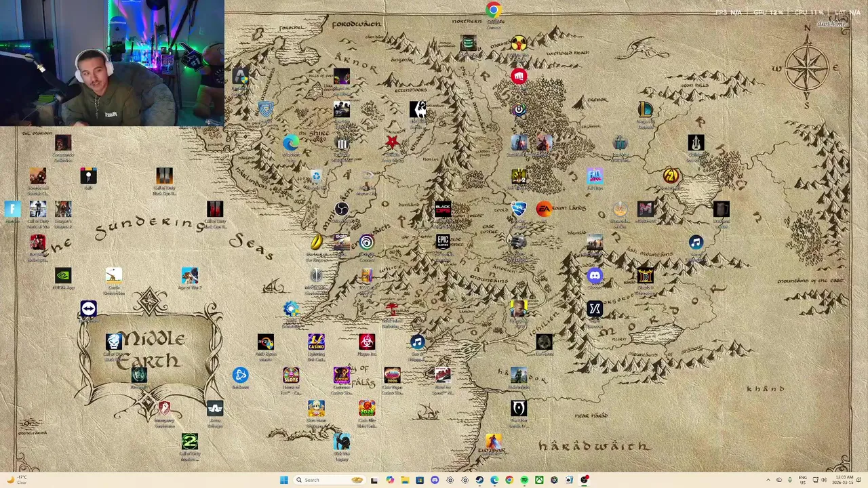Image resolution: width=868 pixels, height=488 pixels.
Task: Open the EA app desktop shortcut
Action: (544, 209)
